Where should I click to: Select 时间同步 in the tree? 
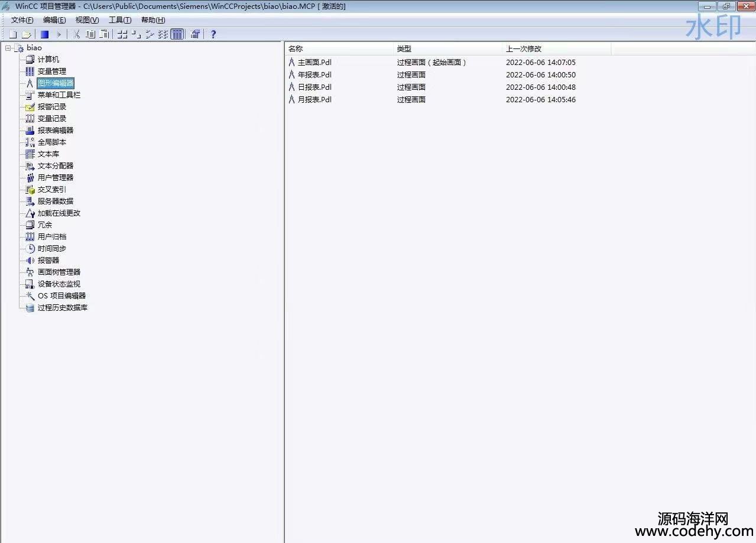52,249
